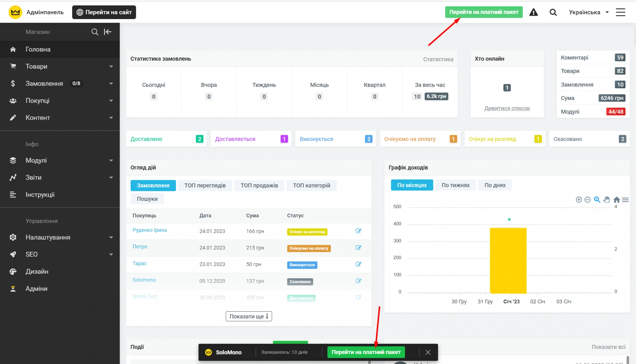636x364 pixels.
Task: Click the Перейти на сайт button
Action: click(x=104, y=12)
